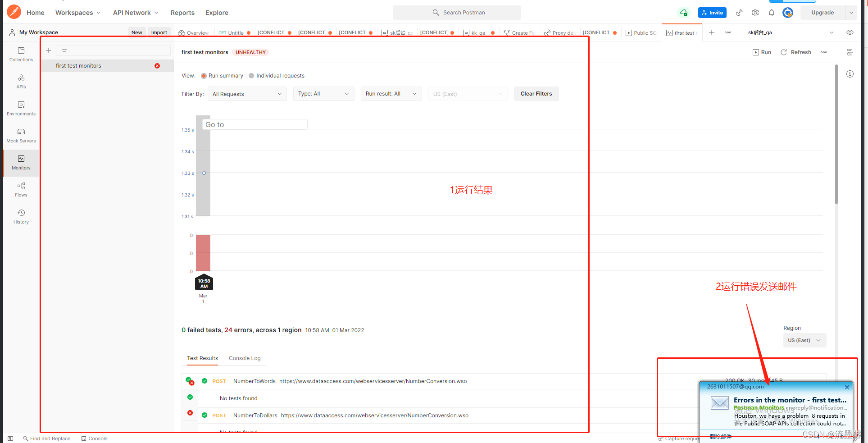The height and width of the screenshot is (443, 868).
Task: Click the plus icon to open new tab
Action: click(712, 32)
